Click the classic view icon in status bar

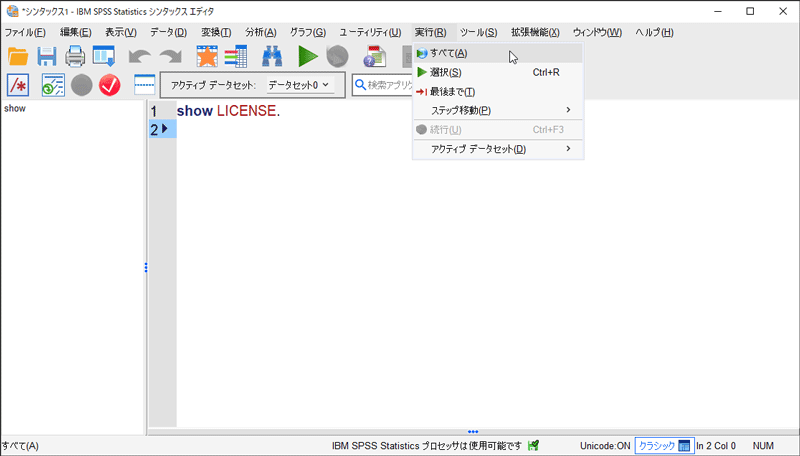pyautogui.click(x=684, y=446)
